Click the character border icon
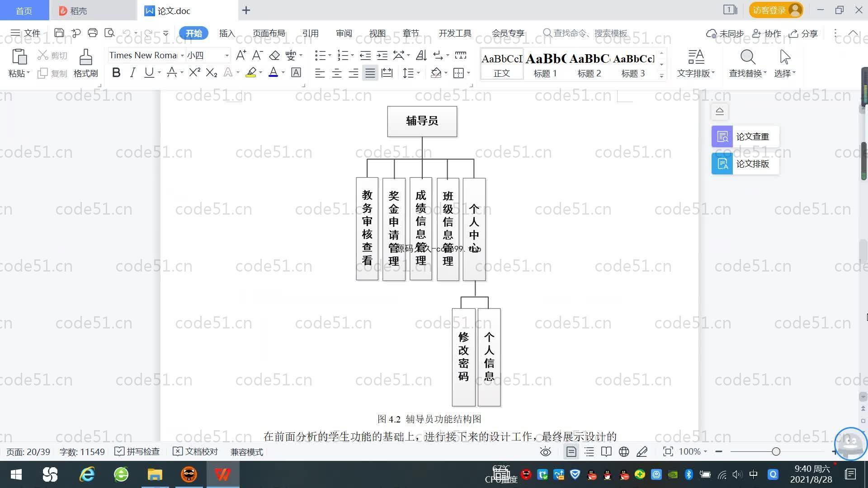This screenshot has height=488, width=868. [296, 72]
